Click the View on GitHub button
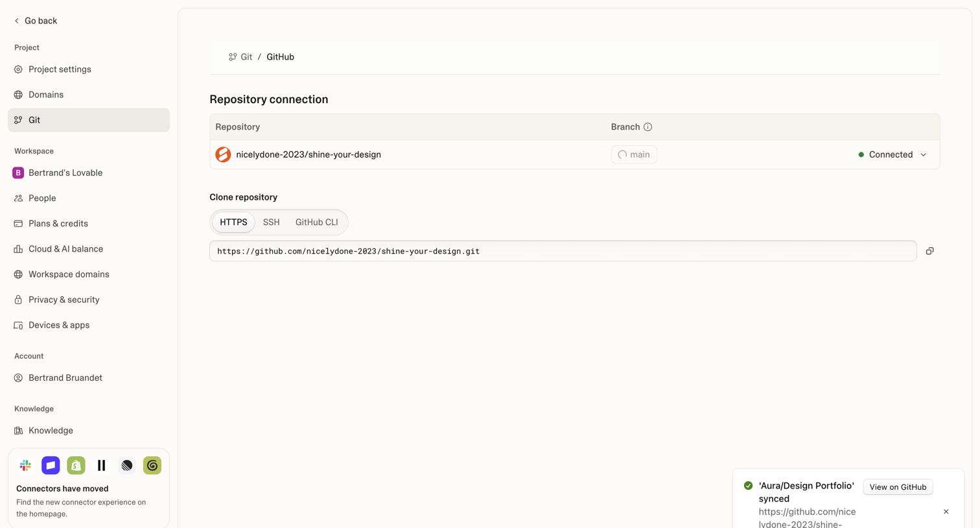The height and width of the screenshot is (528, 980). pyautogui.click(x=898, y=487)
